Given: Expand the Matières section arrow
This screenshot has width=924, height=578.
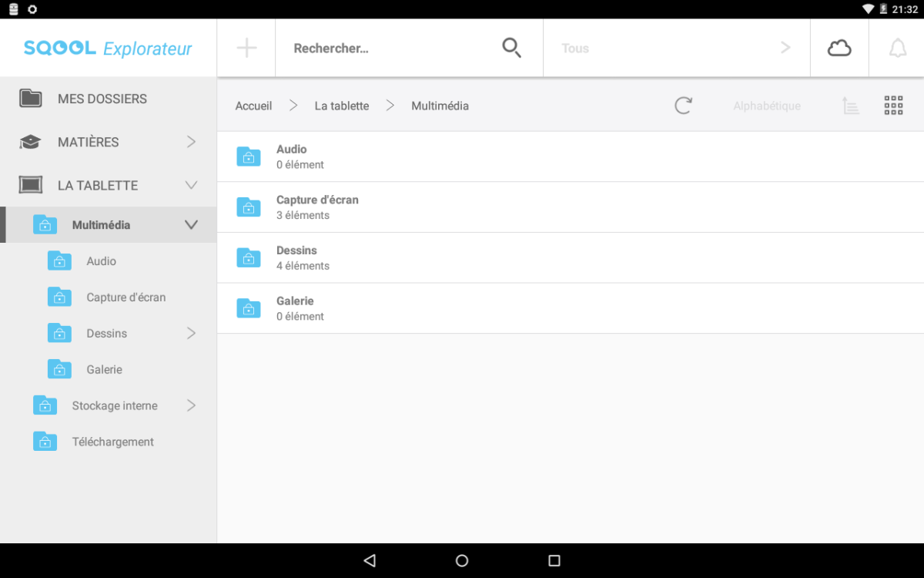Looking at the screenshot, I should pyautogui.click(x=191, y=142).
